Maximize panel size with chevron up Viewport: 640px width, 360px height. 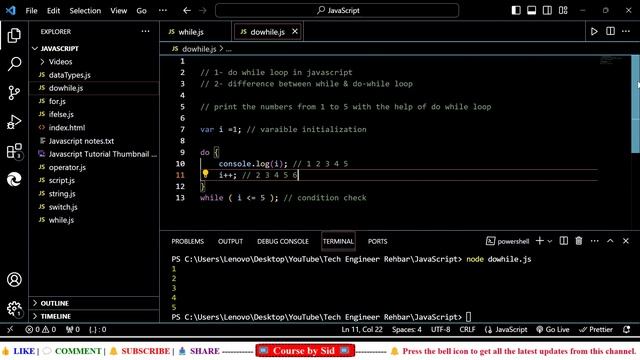coord(610,241)
